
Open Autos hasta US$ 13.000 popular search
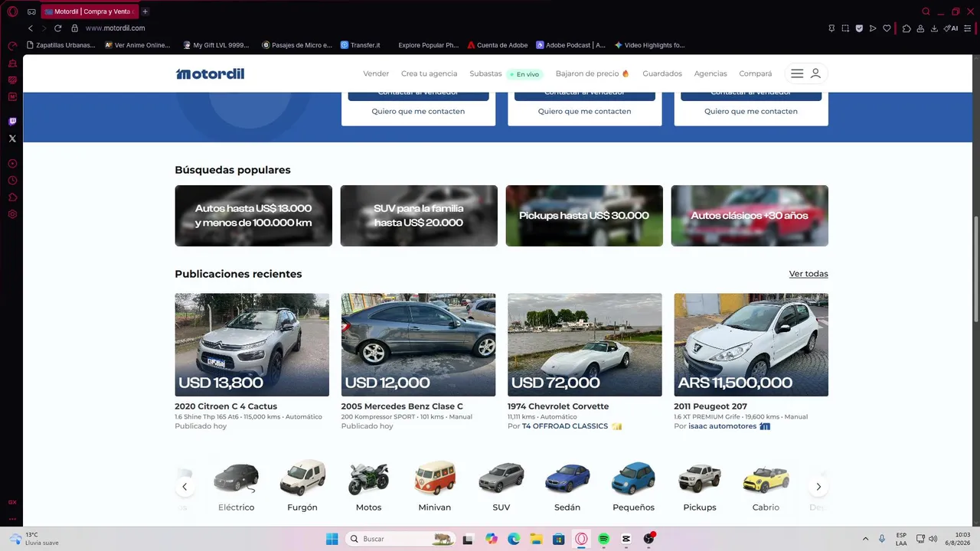click(253, 216)
